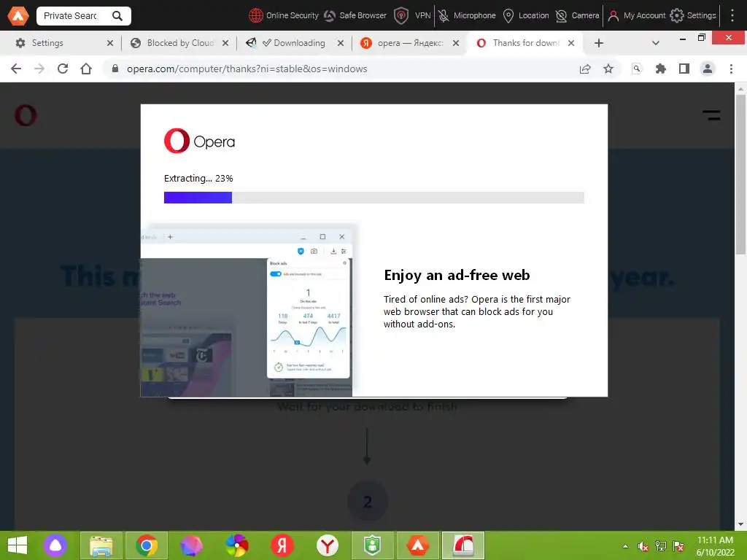
Task: Open the Windows Start menu
Action: pyautogui.click(x=18, y=545)
